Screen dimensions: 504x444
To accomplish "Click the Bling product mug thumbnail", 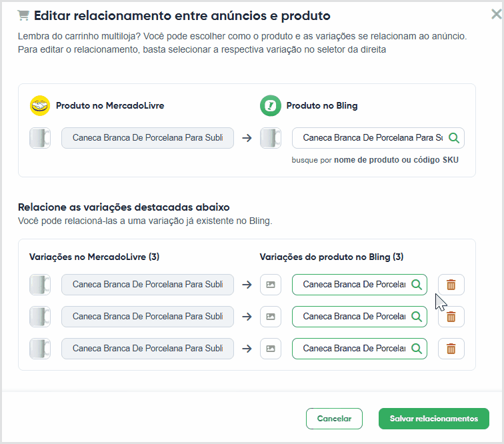I will (x=270, y=138).
